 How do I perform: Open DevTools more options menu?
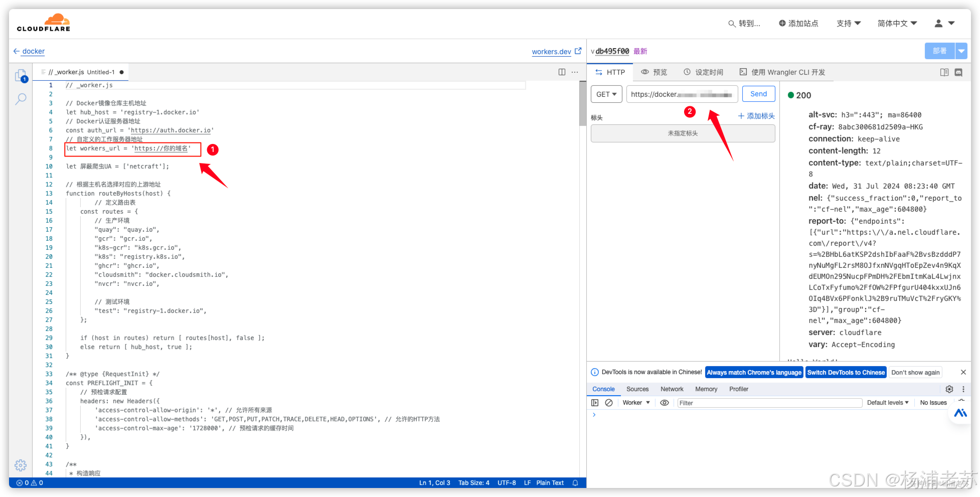coord(963,389)
